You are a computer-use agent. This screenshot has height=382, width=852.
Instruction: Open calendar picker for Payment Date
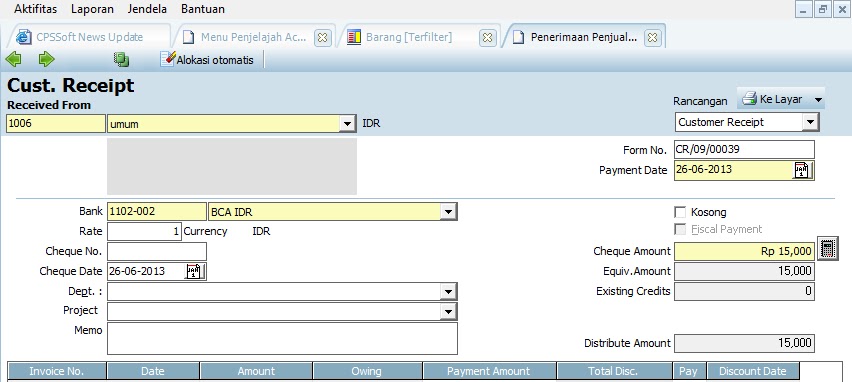click(802, 170)
